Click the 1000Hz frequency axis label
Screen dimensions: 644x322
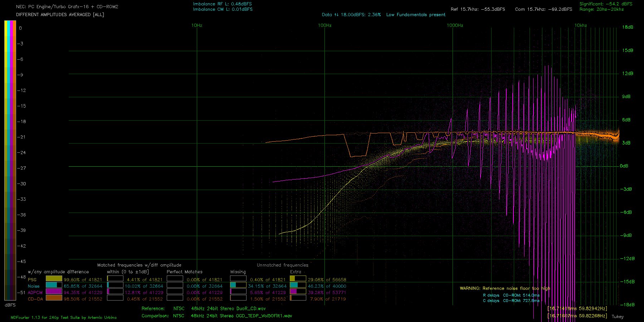coord(455,25)
